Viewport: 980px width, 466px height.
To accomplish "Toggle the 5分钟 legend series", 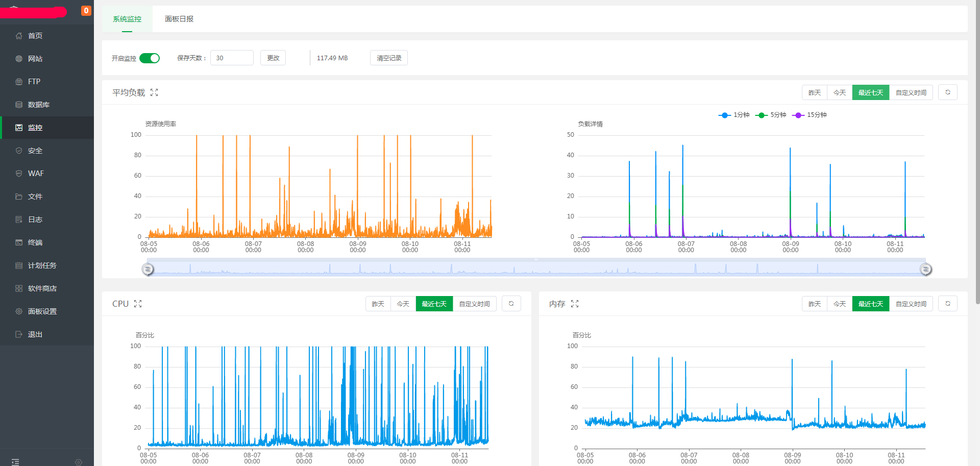I will coord(771,115).
